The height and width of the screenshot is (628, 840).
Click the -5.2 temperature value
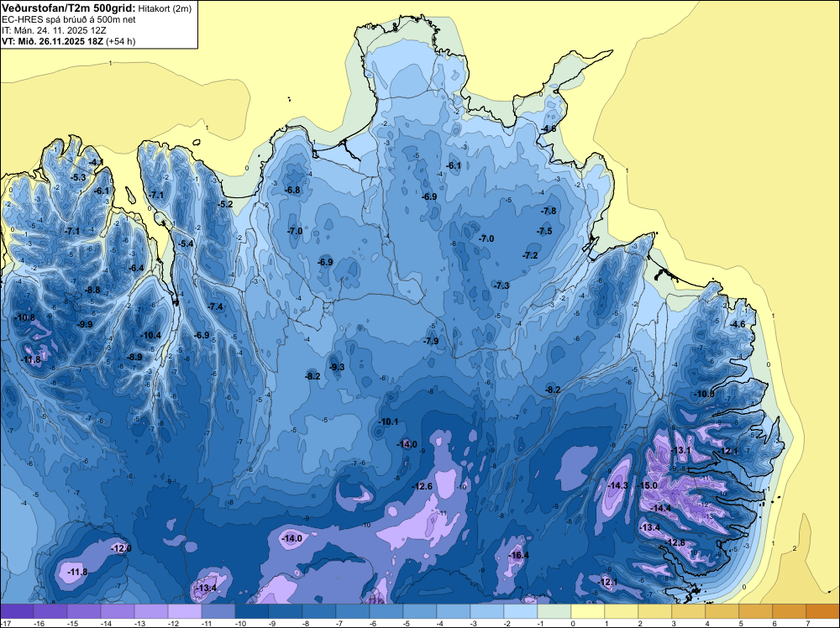coord(225,205)
